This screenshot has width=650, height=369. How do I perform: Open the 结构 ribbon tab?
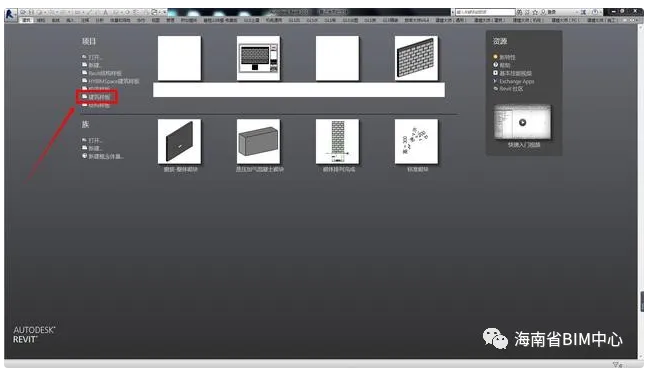pyautogui.click(x=41, y=20)
